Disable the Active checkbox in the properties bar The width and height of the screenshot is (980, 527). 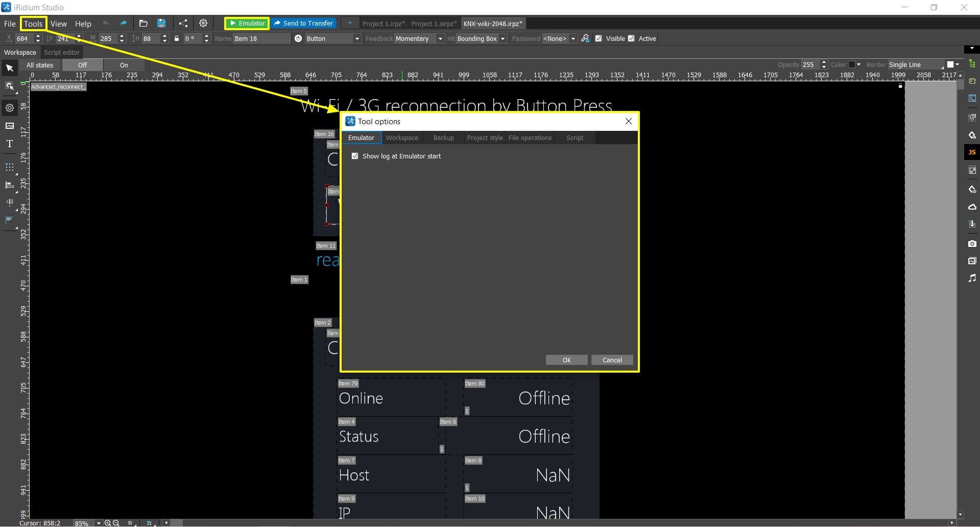point(631,38)
